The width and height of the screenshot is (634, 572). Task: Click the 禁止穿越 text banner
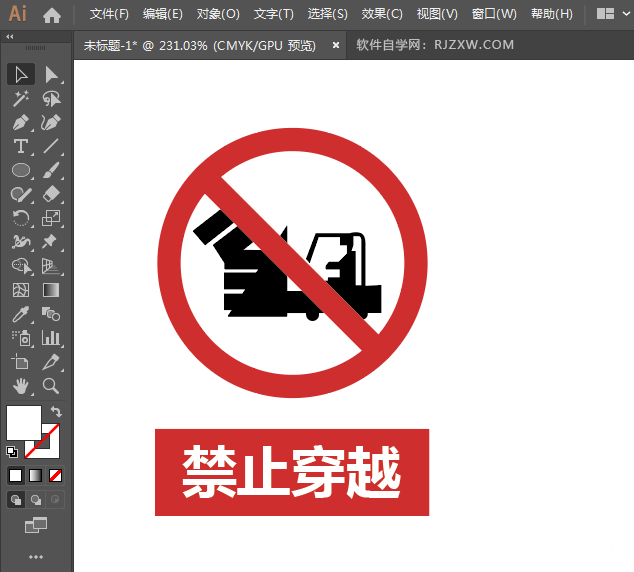[292, 472]
